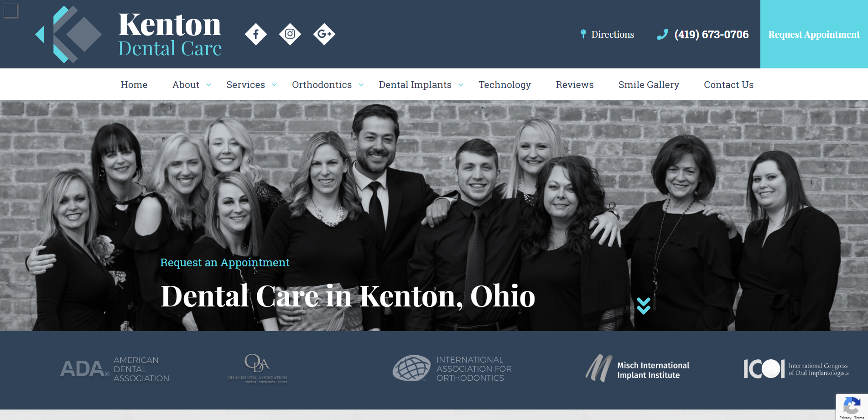Click the Kenton Dental Care logo

point(129,35)
